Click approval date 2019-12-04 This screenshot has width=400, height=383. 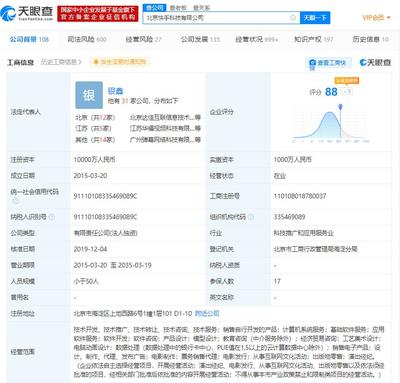tap(90, 249)
